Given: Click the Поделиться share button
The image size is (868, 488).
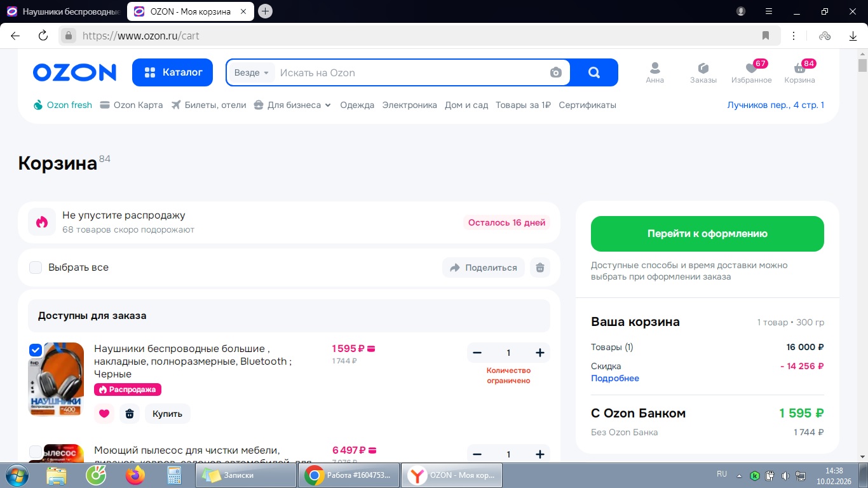Looking at the screenshot, I should tap(484, 268).
